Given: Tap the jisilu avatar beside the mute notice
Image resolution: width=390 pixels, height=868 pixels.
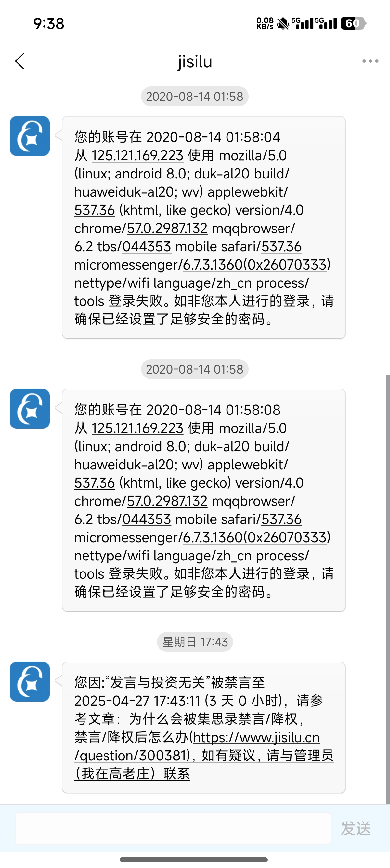Looking at the screenshot, I should [30, 681].
